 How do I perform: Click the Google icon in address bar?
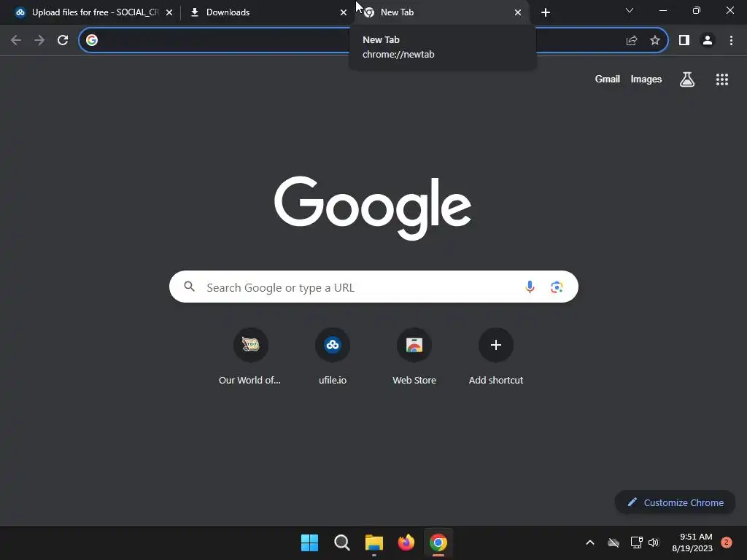pyautogui.click(x=92, y=41)
